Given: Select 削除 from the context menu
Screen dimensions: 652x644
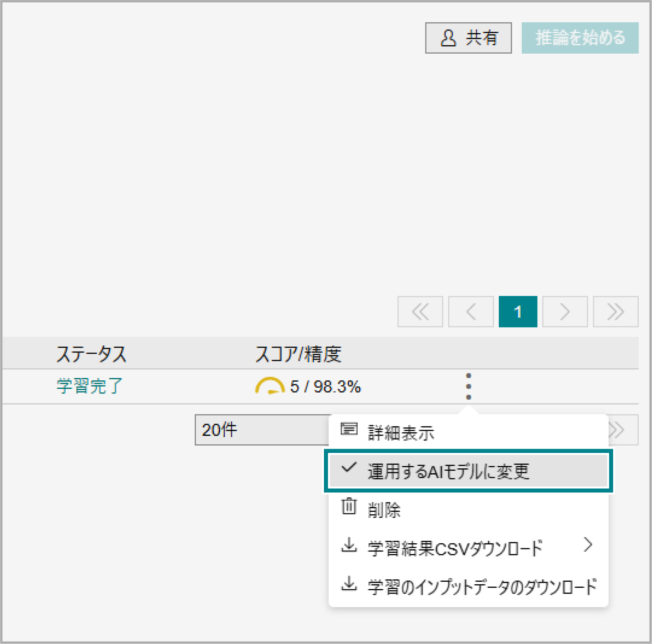Looking at the screenshot, I should pyautogui.click(x=468, y=509).
